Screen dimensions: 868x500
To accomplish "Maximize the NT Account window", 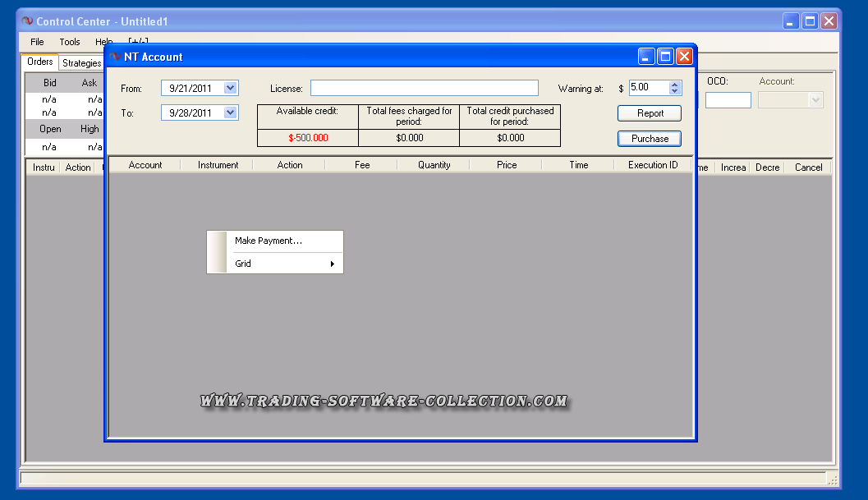I will click(x=666, y=57).
